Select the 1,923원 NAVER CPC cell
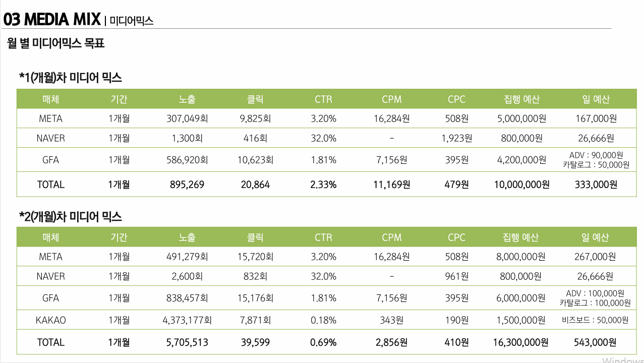 (456, 138)
